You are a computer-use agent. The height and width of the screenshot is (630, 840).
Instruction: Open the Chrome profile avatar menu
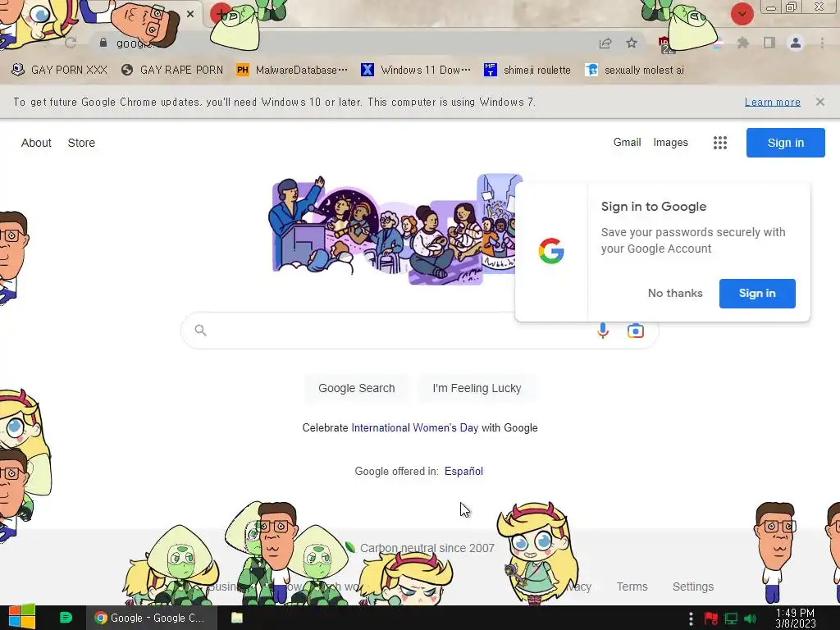pos(796,43)
